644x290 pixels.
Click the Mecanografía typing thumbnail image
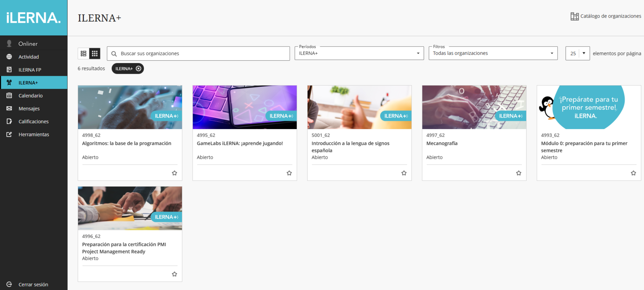coord(474,107)
